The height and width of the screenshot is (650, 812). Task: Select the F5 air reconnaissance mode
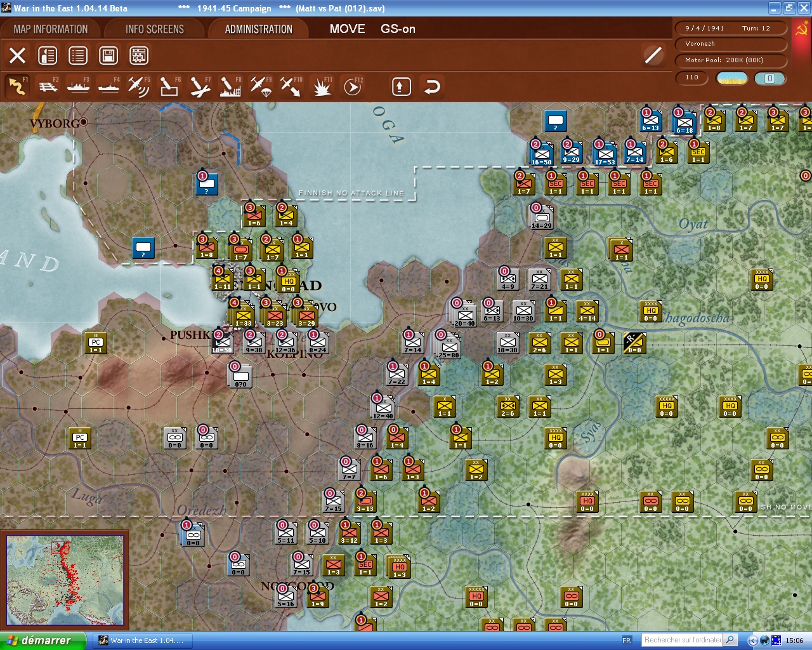coord(139,86)
